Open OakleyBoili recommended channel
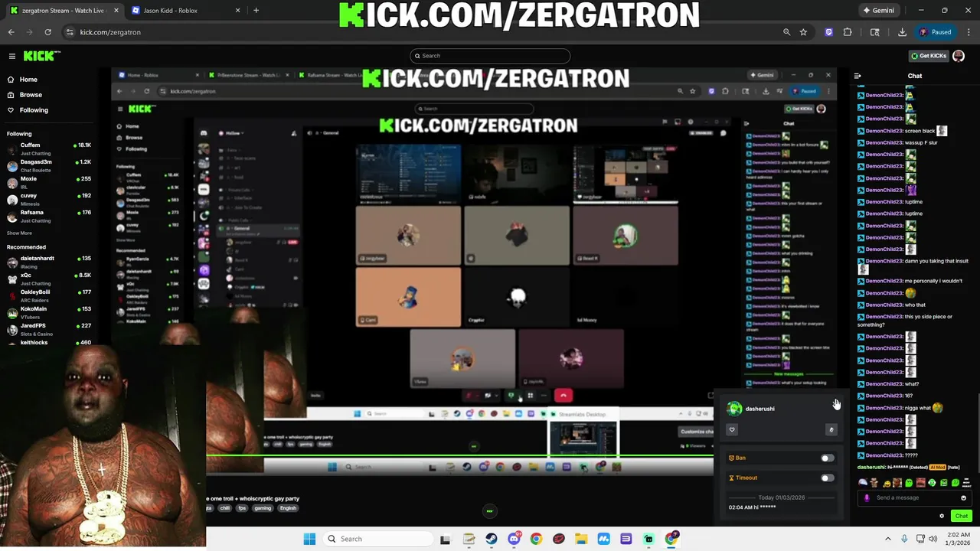980x551 pixels. click(48, 295)
